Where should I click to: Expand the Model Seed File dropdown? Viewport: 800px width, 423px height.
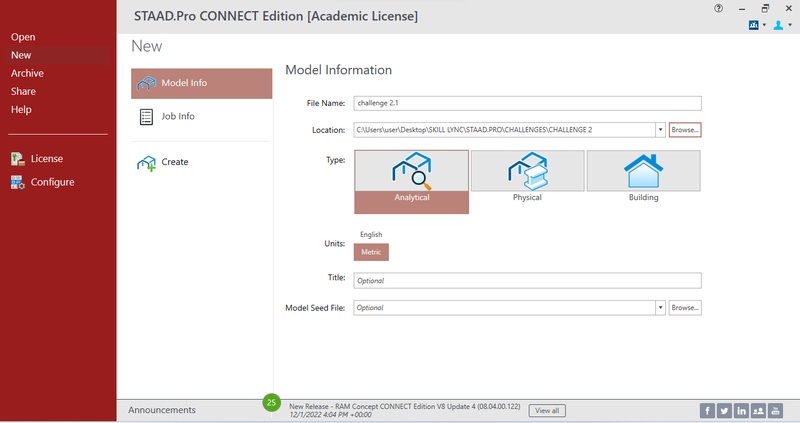pyautogui.click(x=660, y=308)
